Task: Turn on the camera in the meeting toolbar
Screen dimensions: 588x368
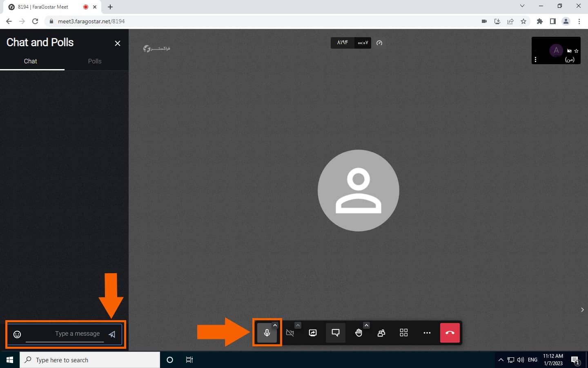Action: 290,333
